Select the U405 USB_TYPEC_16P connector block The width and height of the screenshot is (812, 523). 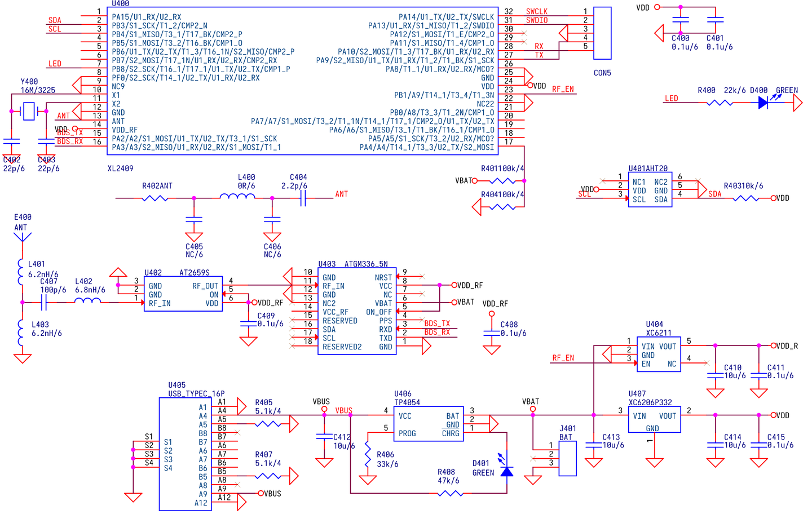(x=186, y=454)
